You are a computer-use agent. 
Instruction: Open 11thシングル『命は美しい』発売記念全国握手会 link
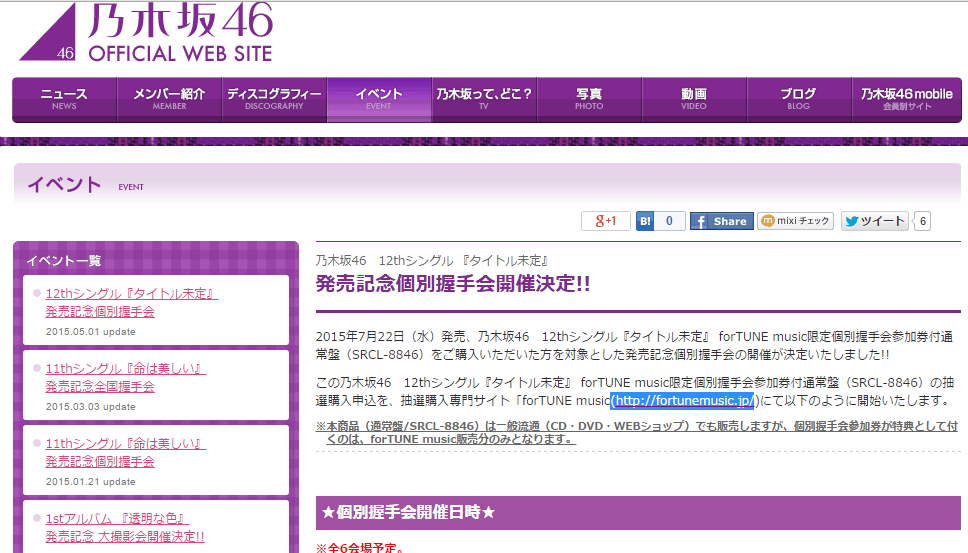click(125, 377)
